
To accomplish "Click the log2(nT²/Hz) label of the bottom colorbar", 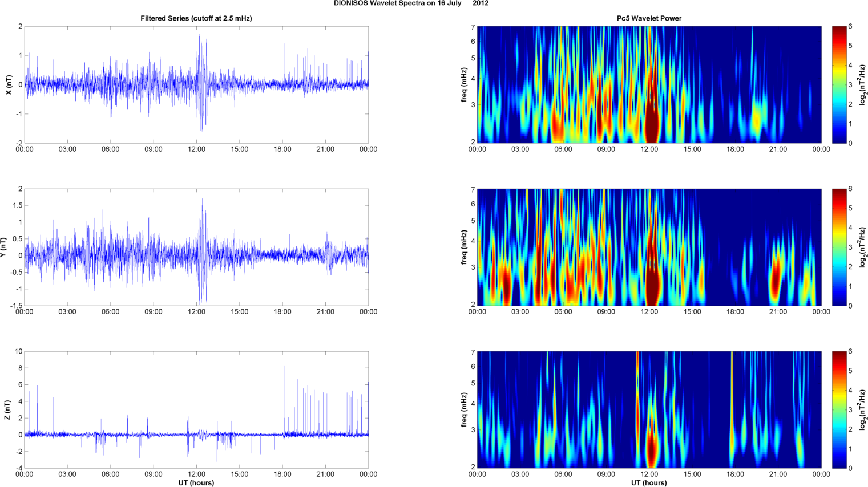I will pos(863,409).
